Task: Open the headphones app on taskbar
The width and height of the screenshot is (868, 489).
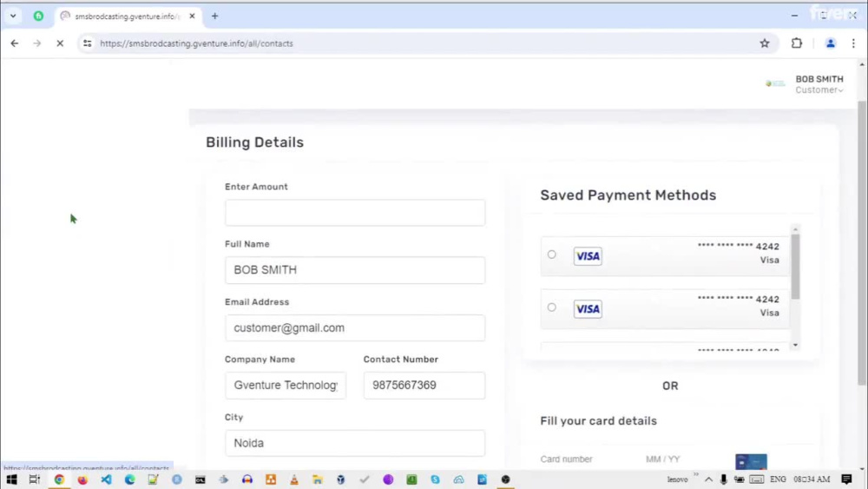Action: [247, 479]
